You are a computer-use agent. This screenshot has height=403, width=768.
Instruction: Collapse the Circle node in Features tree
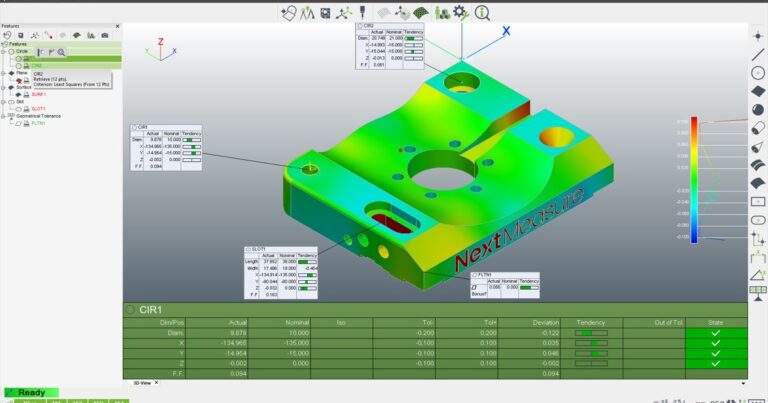coord(4,51)
